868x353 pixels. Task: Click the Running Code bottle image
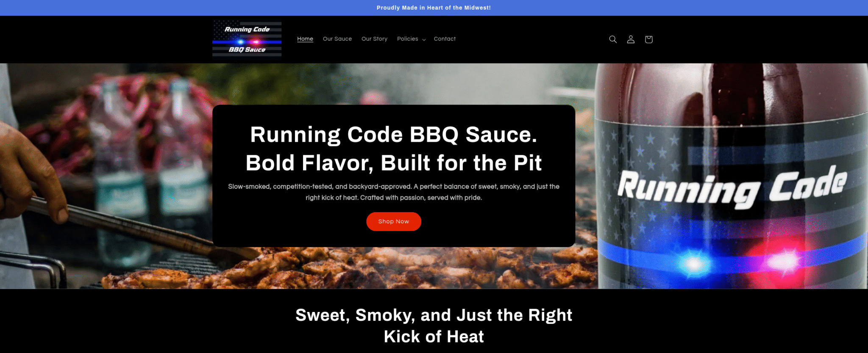[732, 176]
